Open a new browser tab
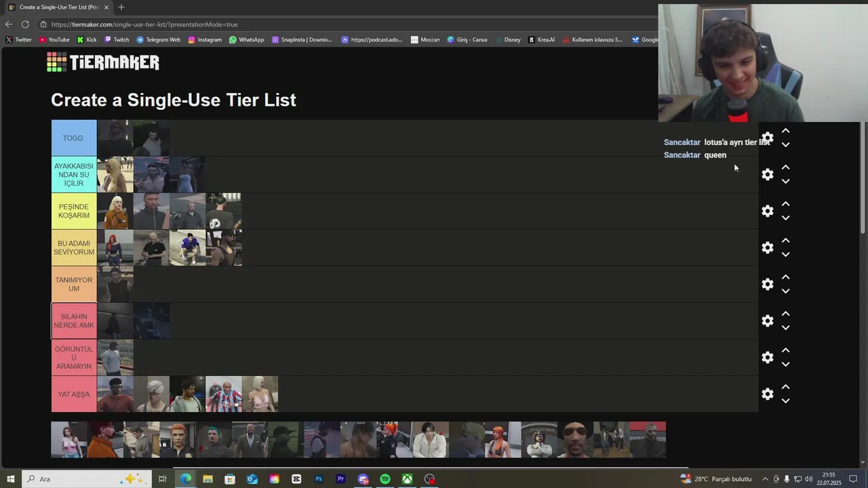 point(121,7)
